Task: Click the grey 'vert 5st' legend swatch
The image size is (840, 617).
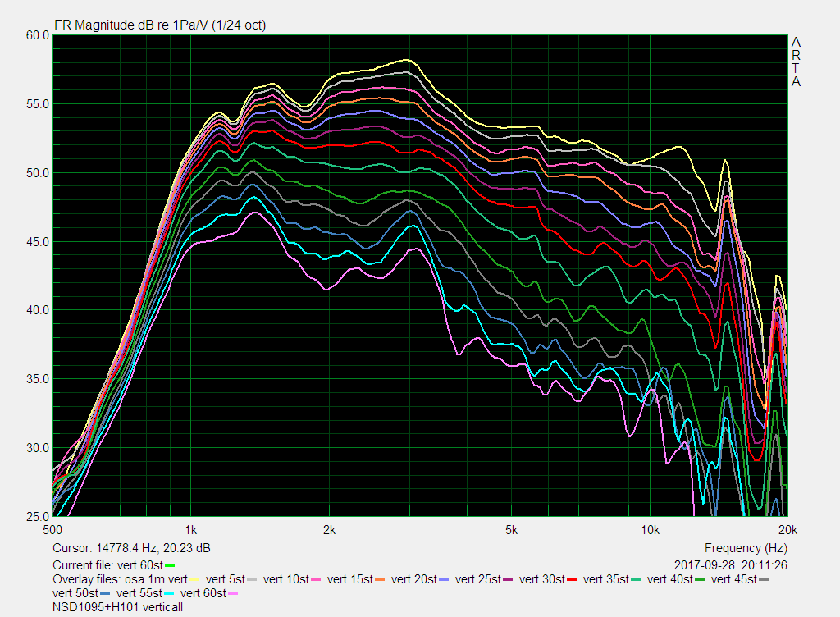Action: coord(252,580)
